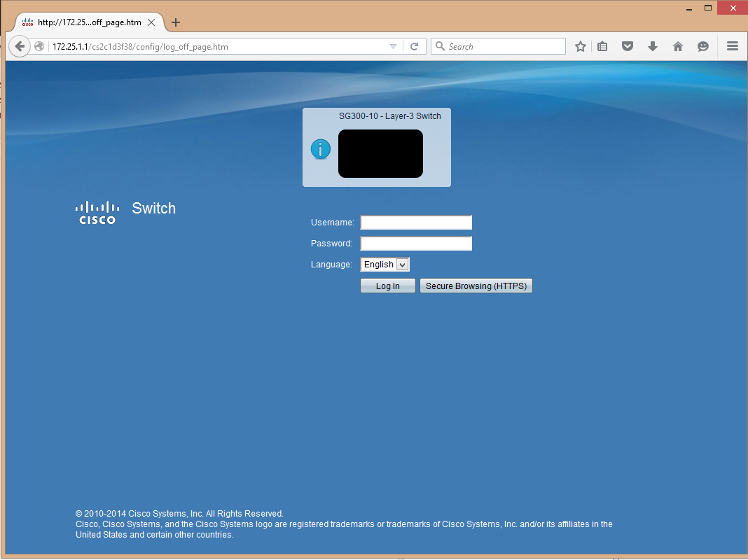Focus the Password input field
Image resolution: width=748 pixels, height=560 pixels.
[x=416, y=244]
